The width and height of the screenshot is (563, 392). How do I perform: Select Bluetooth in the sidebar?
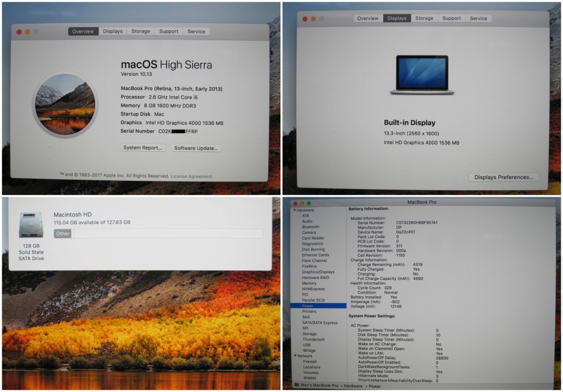click(x=311, y=227)
